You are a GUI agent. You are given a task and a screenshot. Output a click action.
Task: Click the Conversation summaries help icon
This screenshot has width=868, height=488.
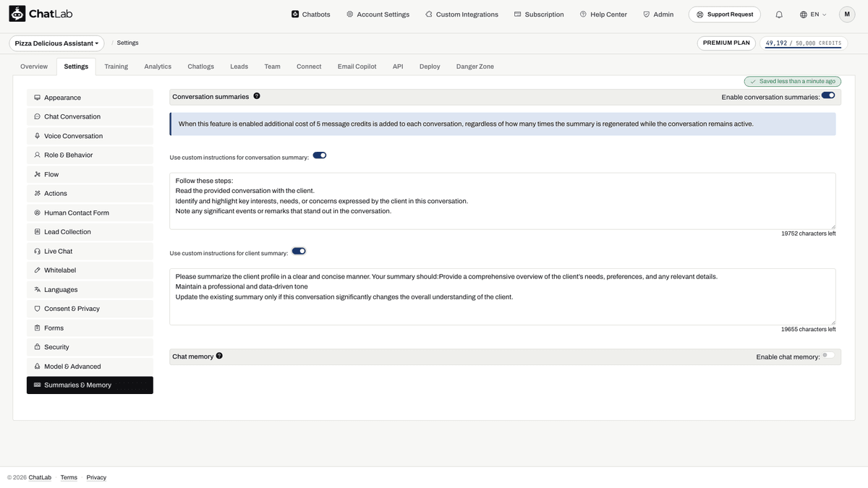[x=257, y=96]
